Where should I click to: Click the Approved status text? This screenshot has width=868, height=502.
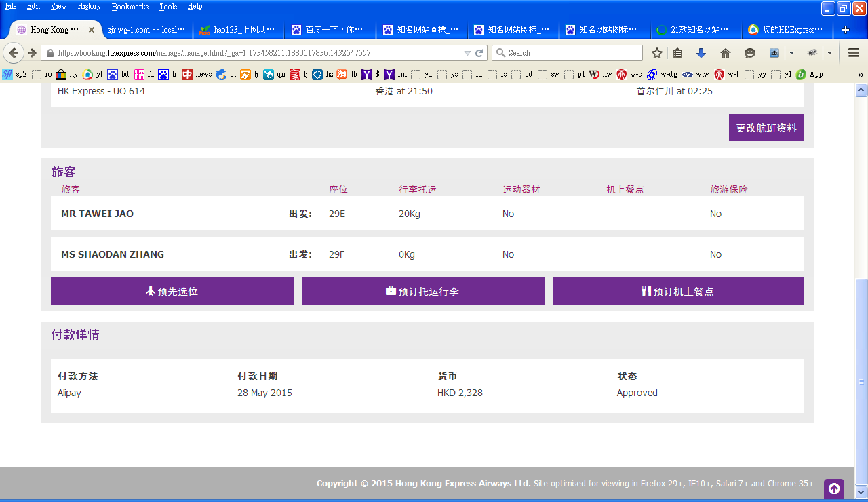[637, 393]
